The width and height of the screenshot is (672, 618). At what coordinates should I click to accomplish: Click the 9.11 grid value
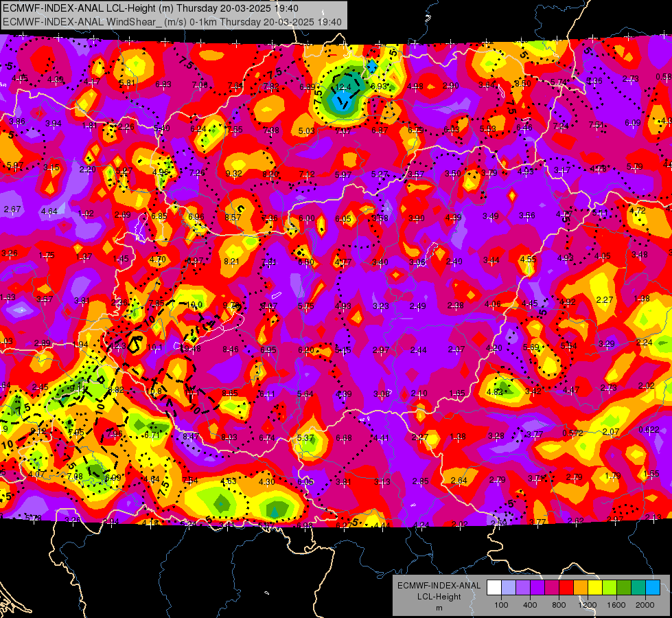pyautogui.click(x=78, y=389)
